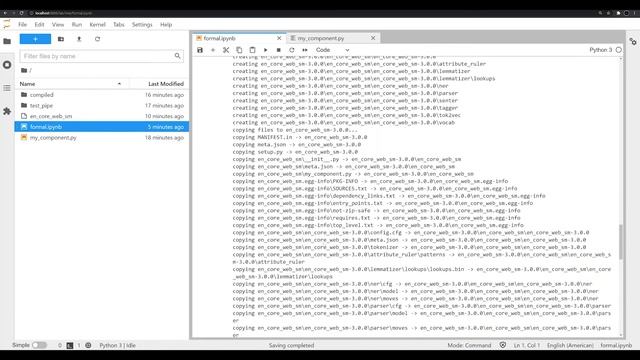640x360 pixels.
Task: Save the notebook with the disk icon
Action: 200,50
